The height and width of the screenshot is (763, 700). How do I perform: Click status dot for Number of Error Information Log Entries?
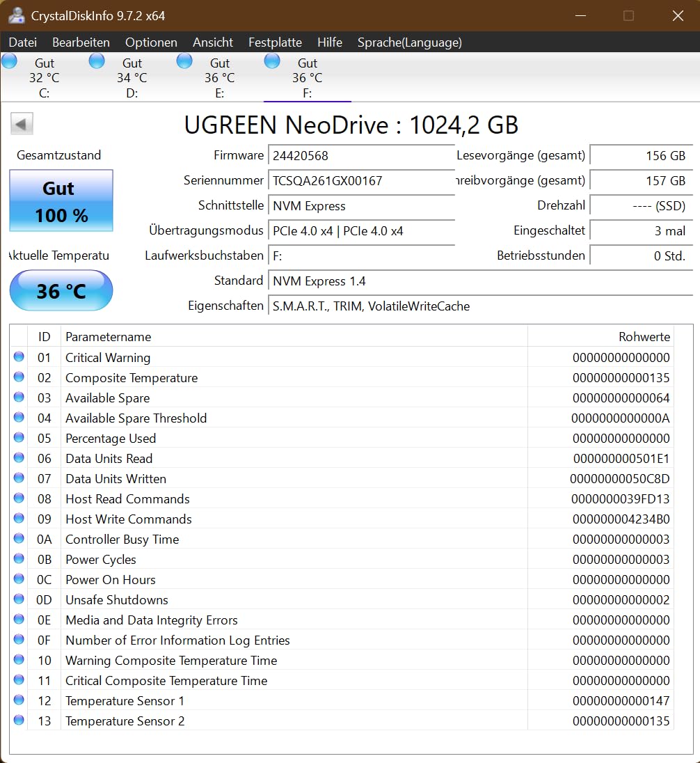coord(19,639)
